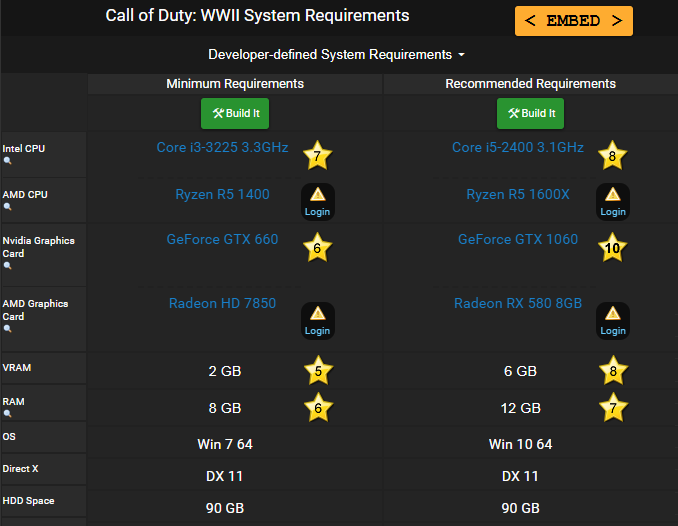Click star rating 7 beside Core i3-3225
Screen dimensions: 678x526
pyautogui.click(x=317, y=155)
